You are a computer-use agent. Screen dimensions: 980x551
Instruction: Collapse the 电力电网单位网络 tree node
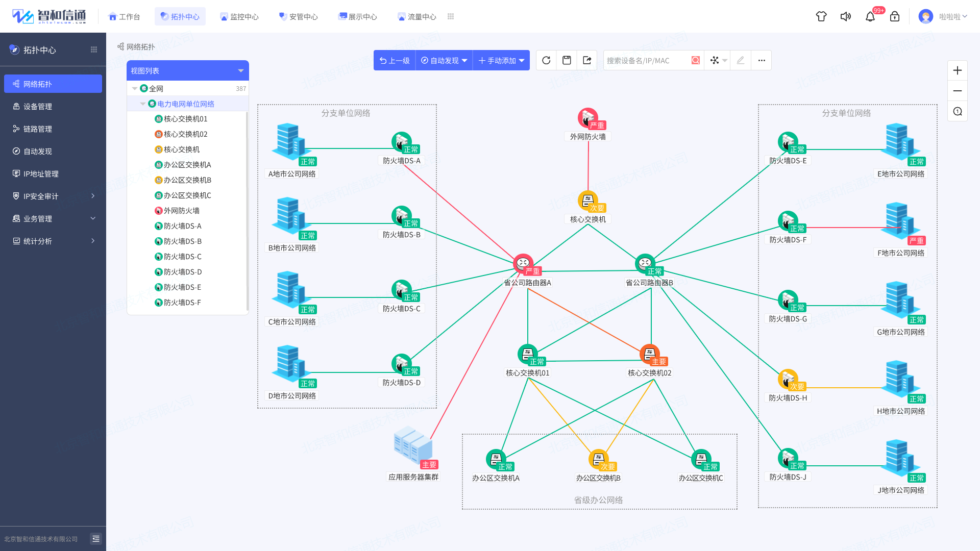click(143, 104)
